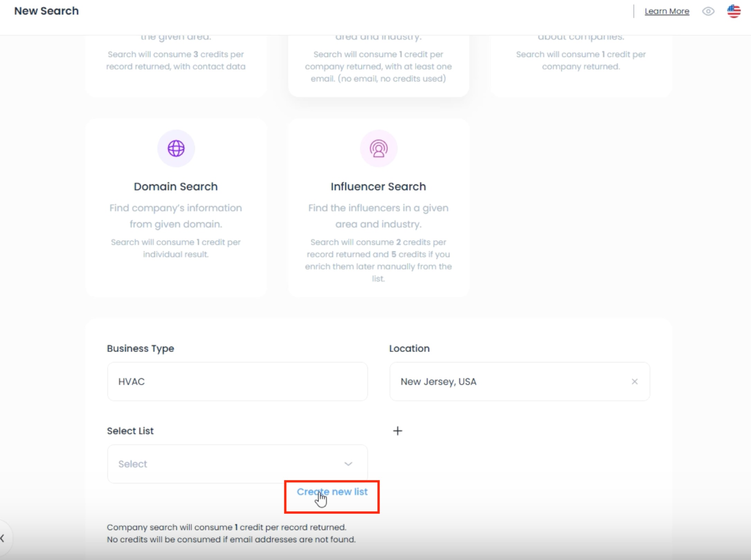Open the Learn More link
This screenshot has height=560, width=751.
click(x=667, y=11)
